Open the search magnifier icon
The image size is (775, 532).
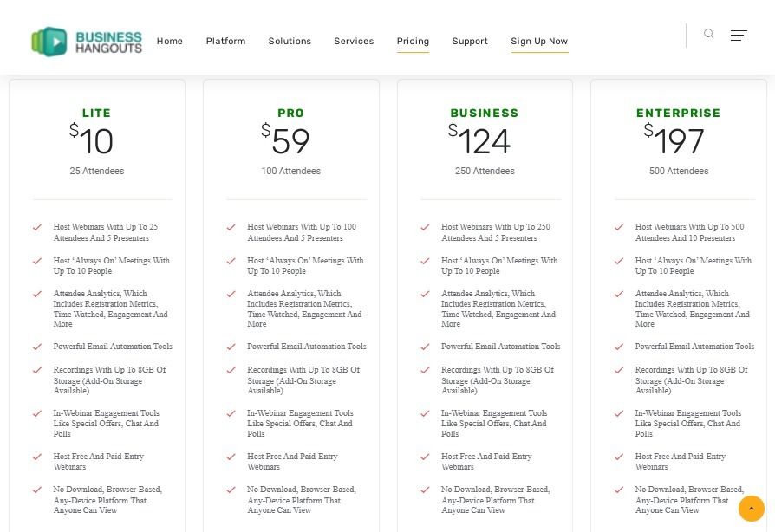(x=709, y=34)
